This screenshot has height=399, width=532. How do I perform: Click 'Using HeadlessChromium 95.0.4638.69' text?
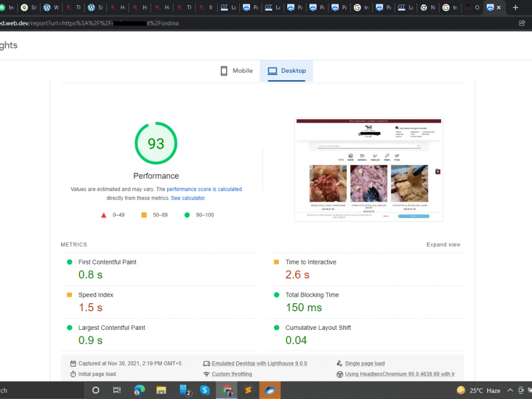pyautogui.click(x=400, y=374)
